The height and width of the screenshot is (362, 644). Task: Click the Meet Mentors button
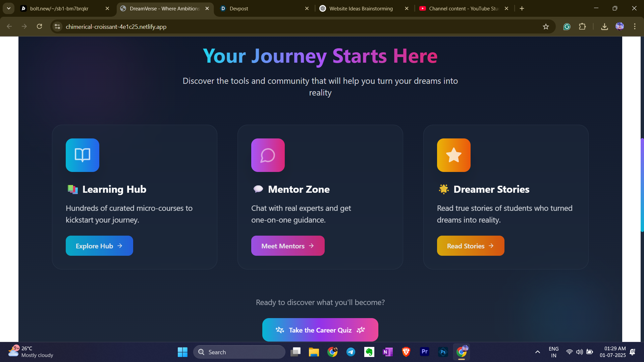(x=287, y=246)
